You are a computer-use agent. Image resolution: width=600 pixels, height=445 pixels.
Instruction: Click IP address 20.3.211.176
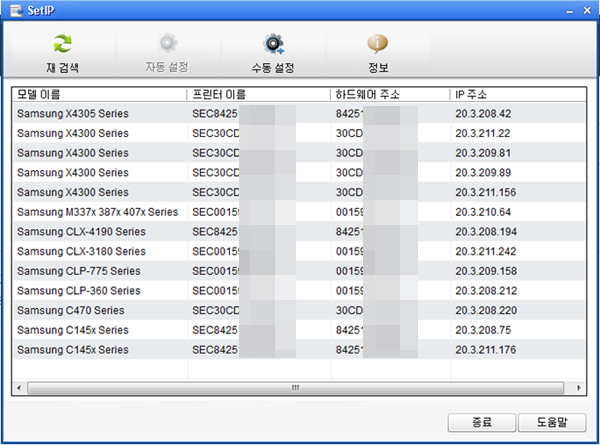(x=486, y=350)
